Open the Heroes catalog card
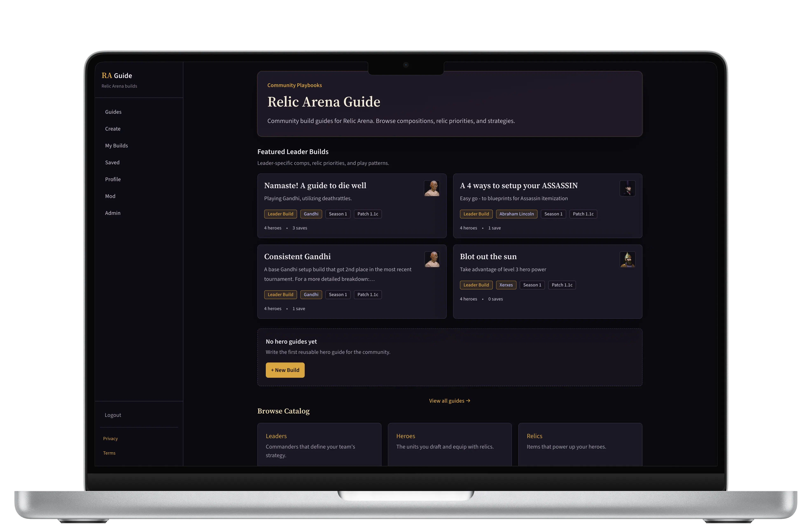Screen dimensions: 812x528 click(450, 444)
